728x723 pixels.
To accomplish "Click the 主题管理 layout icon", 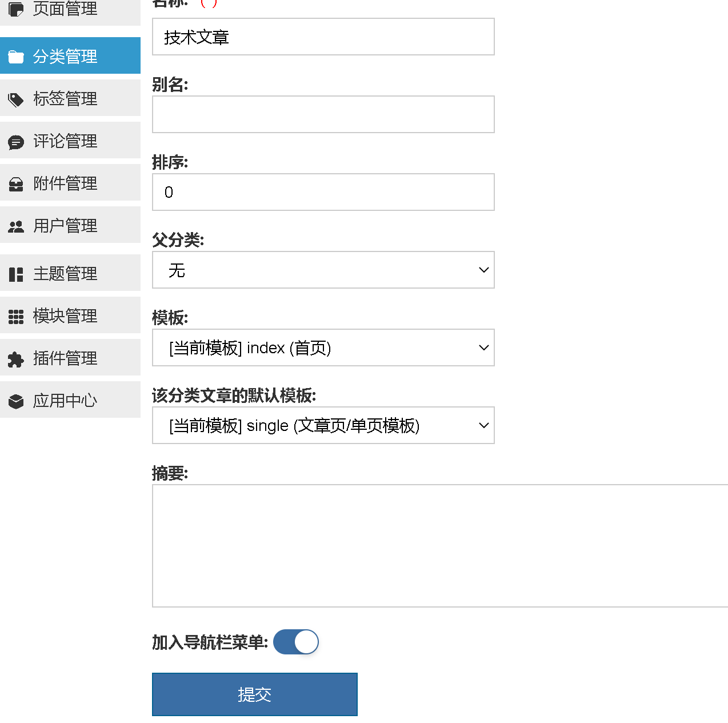I will pyautogui.click(x=16, y=274).
